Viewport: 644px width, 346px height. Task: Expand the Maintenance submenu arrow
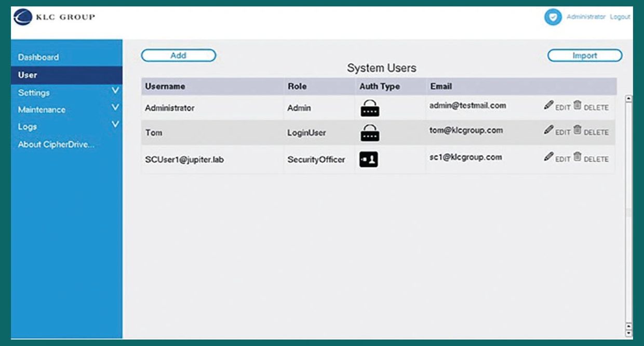tap(115, 109)
